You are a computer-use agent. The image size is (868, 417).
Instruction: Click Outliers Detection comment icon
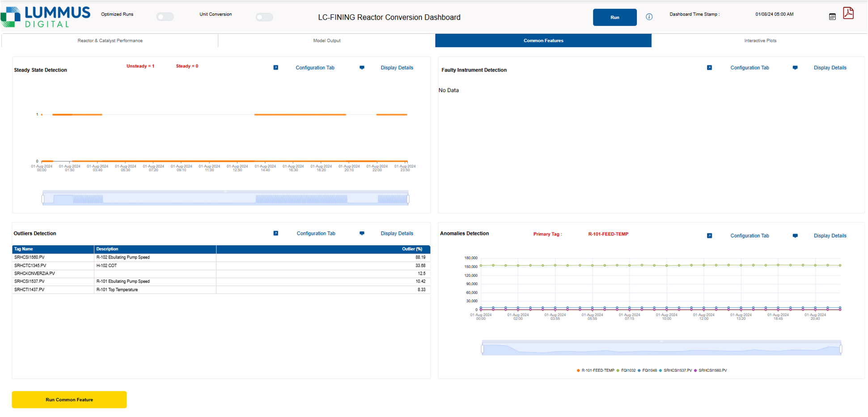pos(362,233)
